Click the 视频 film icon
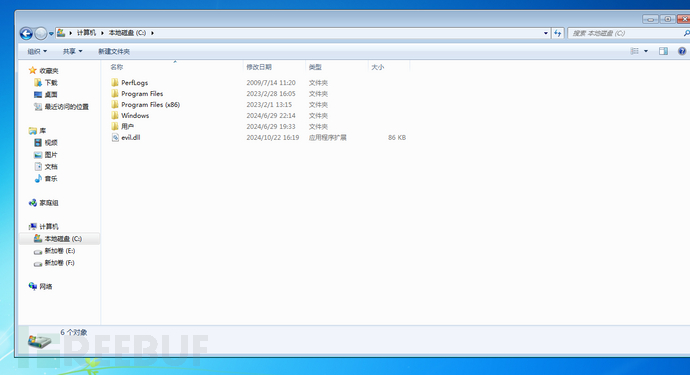Image resolution: width=690 pixels, height=375 pixels. 38,143
